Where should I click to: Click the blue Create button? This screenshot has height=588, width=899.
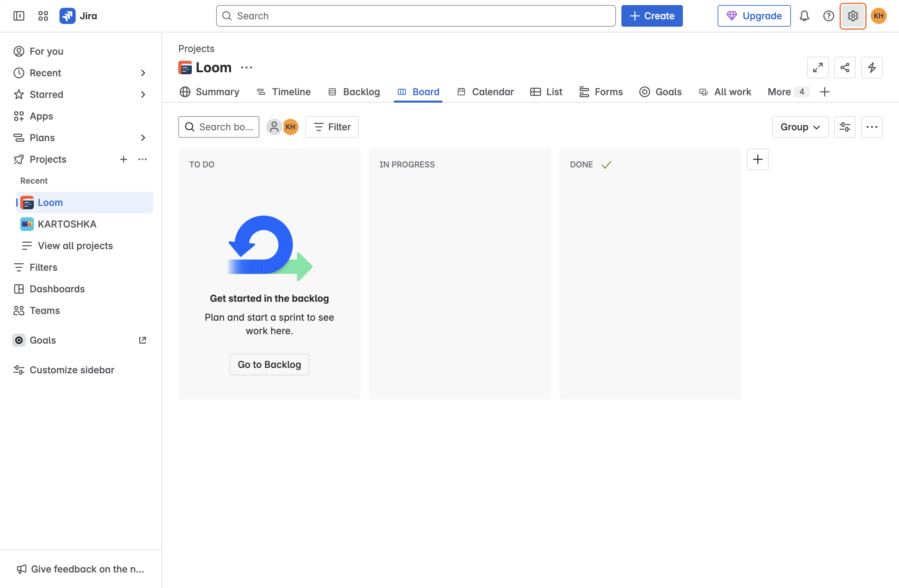pos(651,16)
